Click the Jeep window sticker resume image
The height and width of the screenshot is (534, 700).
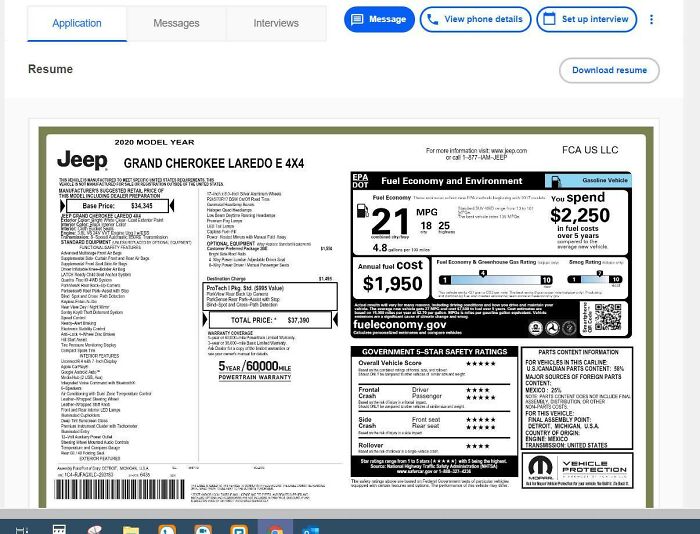point(345,320)
